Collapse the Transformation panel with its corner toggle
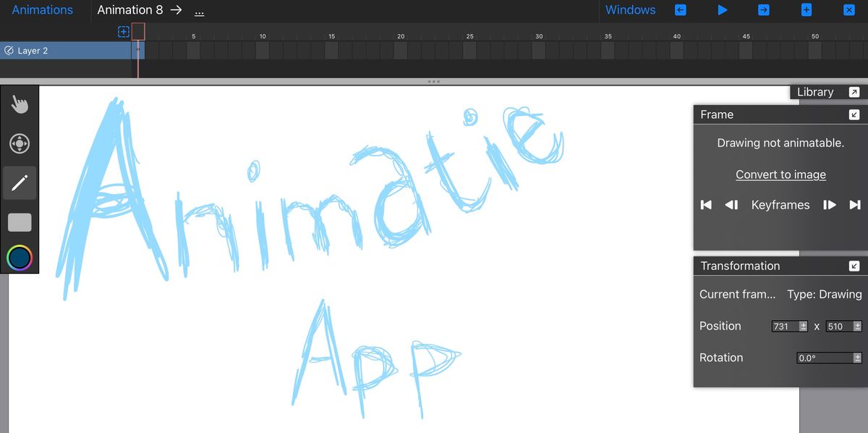Image resolution: width=868 pixels, height=433 pixels. [x=854, y=265]
